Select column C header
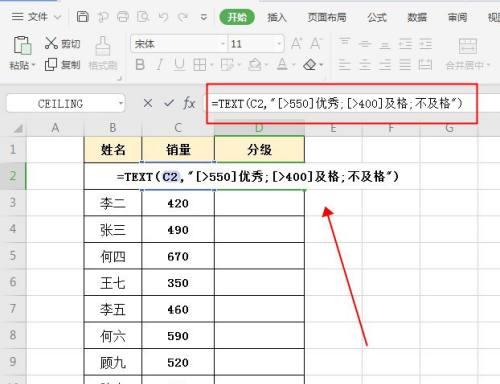The height and width of the screenshot is (384, 500). tap(178, 128)
